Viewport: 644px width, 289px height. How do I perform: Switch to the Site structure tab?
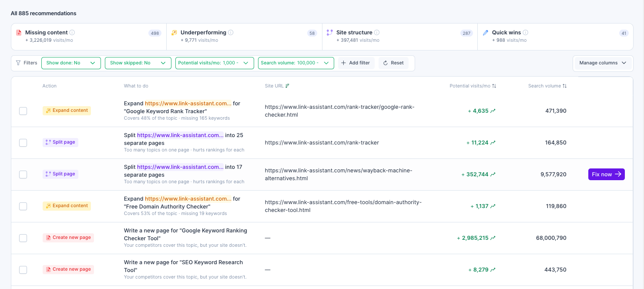click(x=399, y=37)
